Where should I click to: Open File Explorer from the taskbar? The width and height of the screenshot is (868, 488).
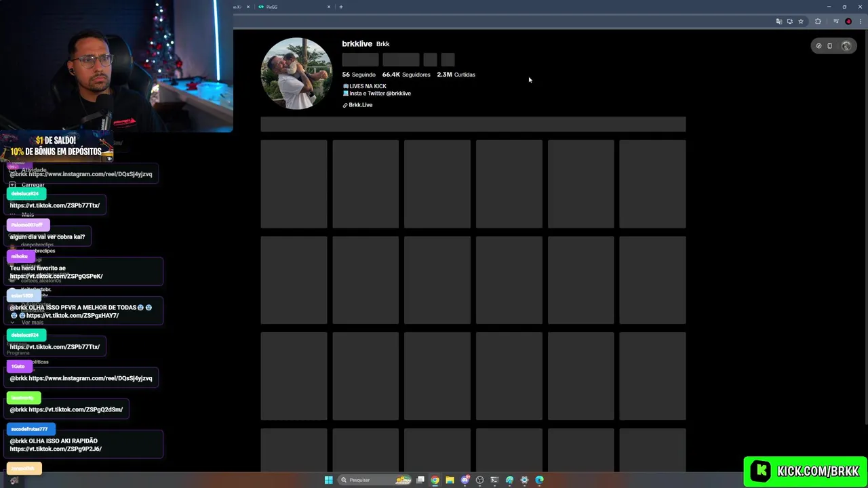450,480
